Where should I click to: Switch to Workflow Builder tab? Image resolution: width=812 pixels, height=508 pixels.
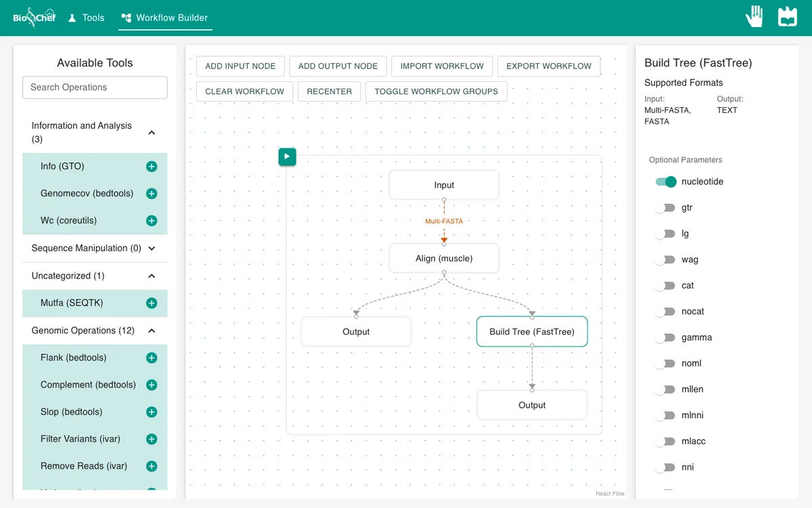point(165,18)
